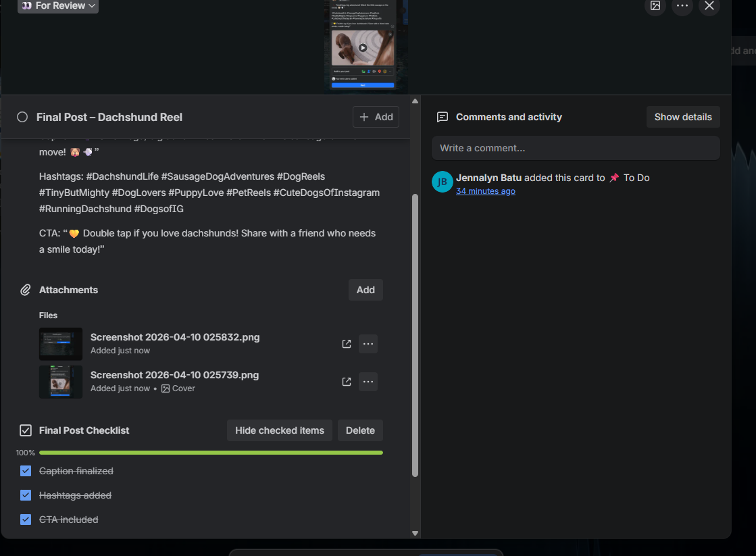Open options menu for Screenshot 025832.png
Viewport: 756px width, 556px height.
coord(368,344)
